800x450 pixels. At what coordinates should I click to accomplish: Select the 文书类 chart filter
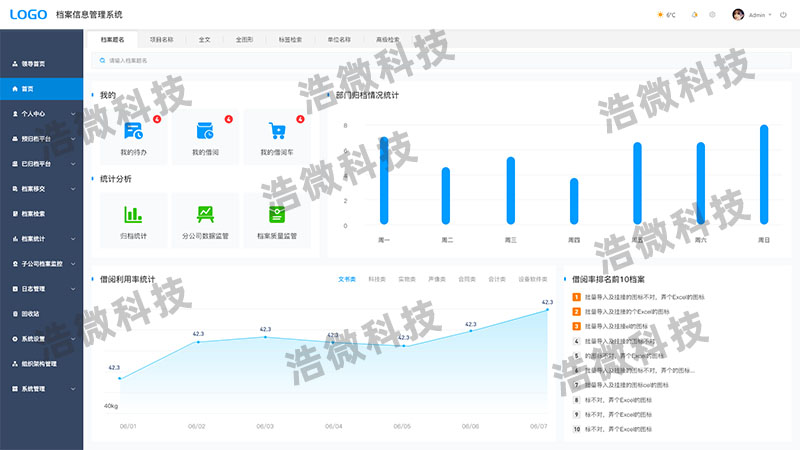point(347,279)
